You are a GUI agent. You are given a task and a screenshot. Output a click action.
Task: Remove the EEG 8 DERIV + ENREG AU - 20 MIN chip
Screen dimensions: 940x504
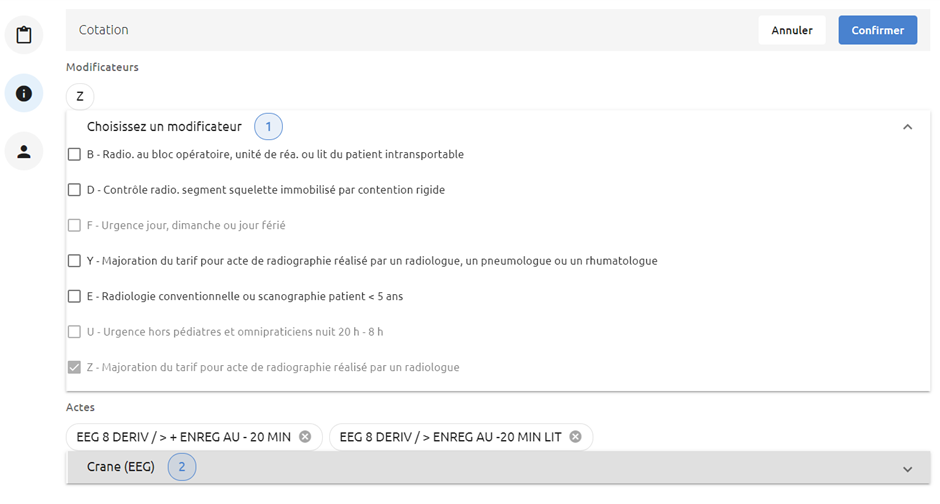pyautogui.click(x=305, y=437)
